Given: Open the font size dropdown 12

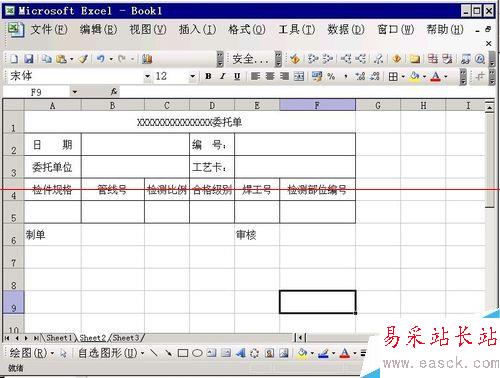Looking at the screenshot, I should click(192, 76).
